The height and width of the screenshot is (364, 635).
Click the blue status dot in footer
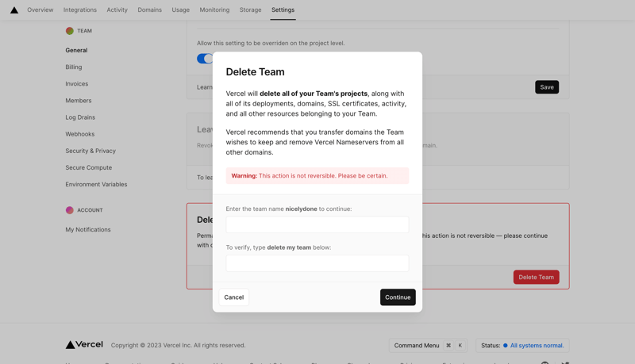(x=506, y=346)
